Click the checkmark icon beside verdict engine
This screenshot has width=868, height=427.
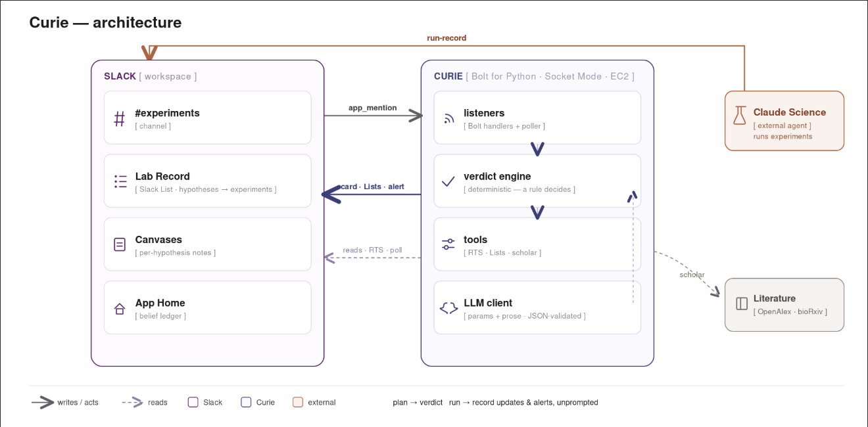[x=448, y=182]
